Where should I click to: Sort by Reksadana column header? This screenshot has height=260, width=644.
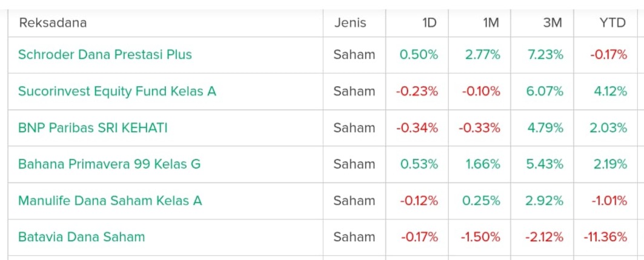click(53, 23)
